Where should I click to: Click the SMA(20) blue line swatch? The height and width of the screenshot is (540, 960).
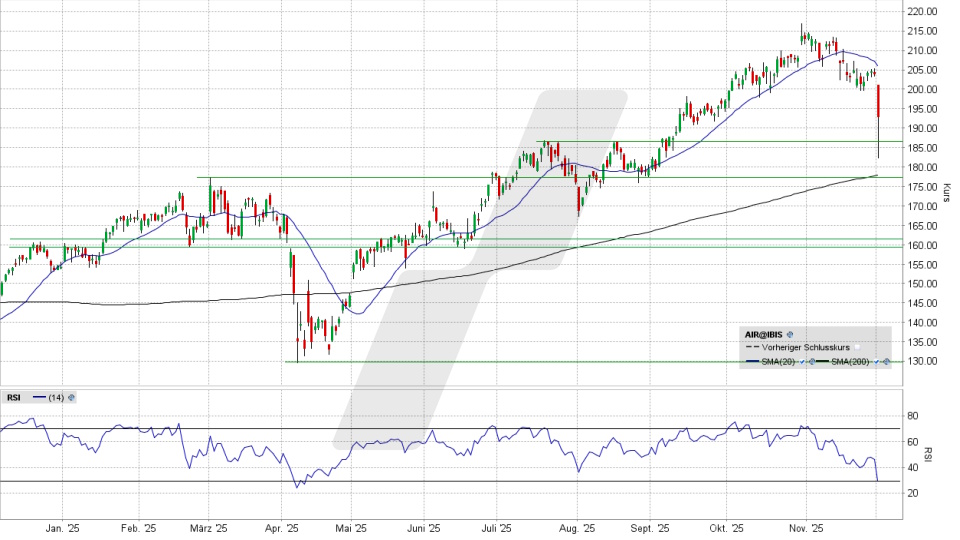(753, 361)
